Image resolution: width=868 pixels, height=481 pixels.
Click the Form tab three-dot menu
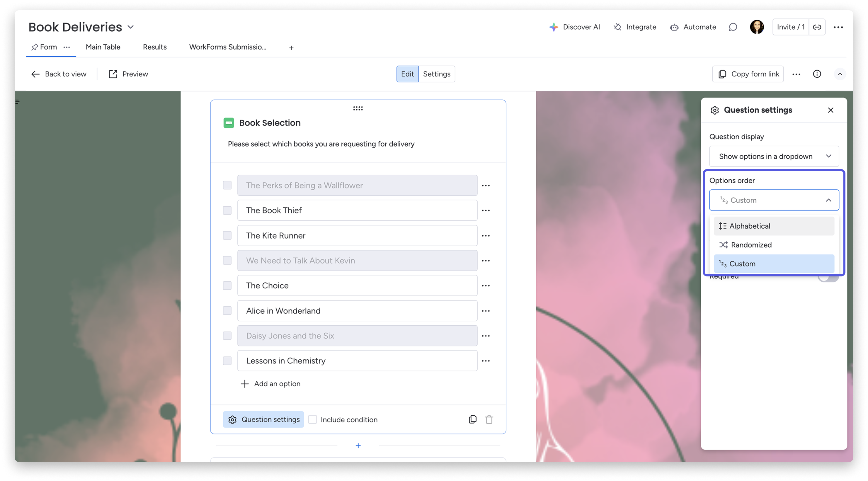point(67,47)
